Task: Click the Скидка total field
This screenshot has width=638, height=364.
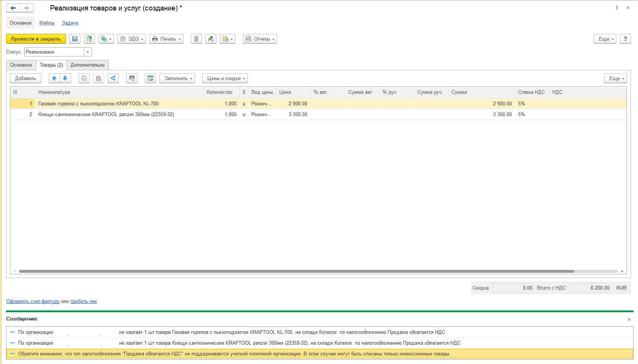Action: point(512,288)
